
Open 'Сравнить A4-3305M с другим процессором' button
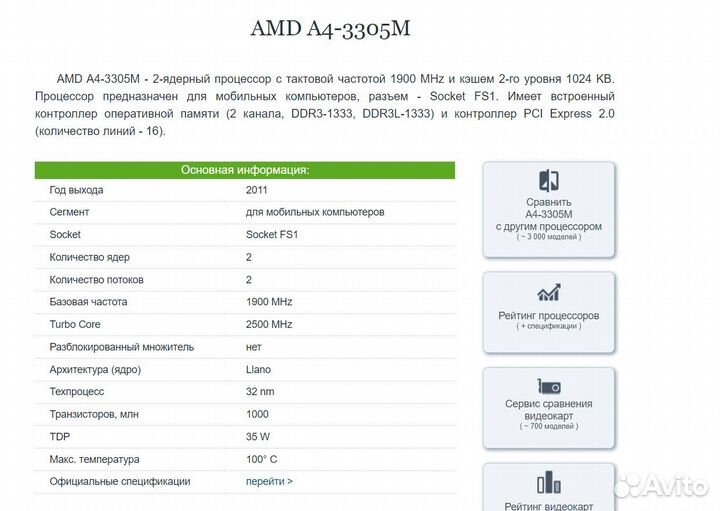[549, 209]
